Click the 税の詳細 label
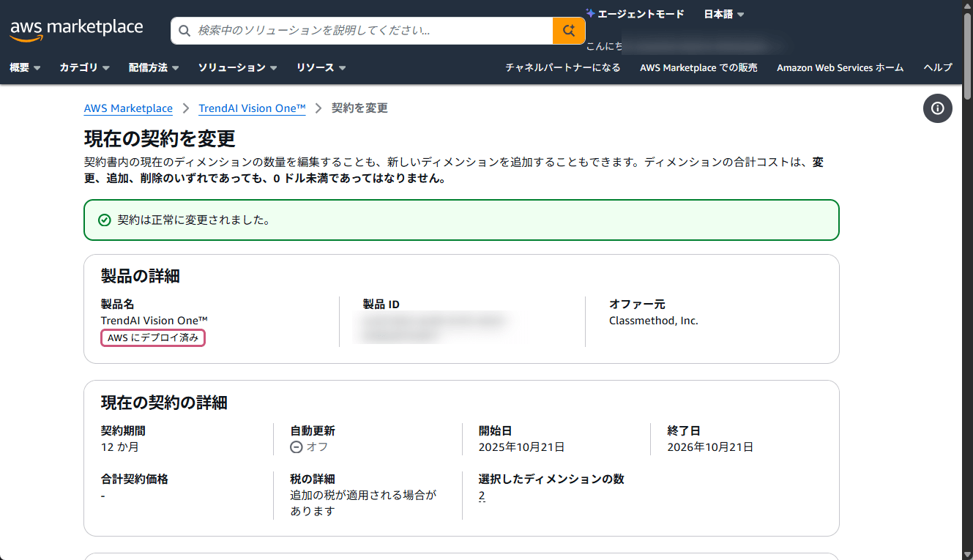973x560 pixels. click(x=313, y=479)
